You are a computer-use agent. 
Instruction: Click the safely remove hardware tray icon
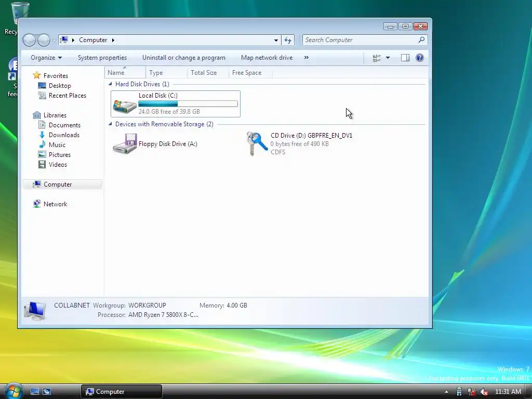[459, 392]
